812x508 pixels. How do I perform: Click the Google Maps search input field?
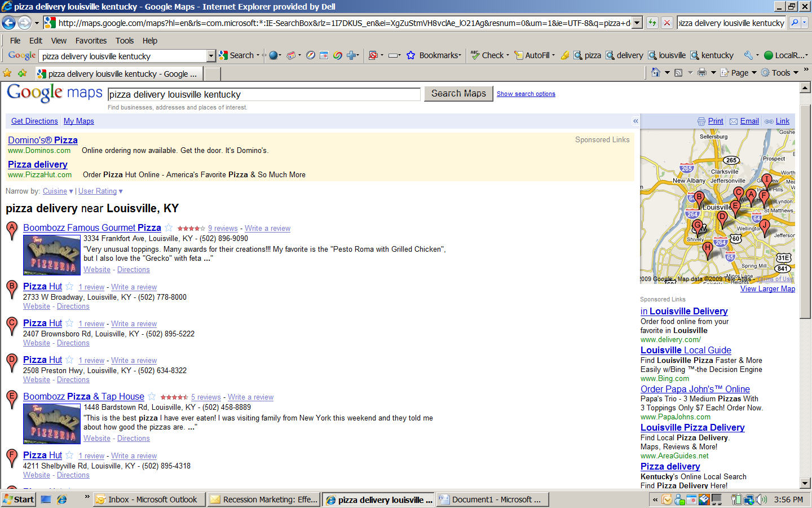[264, 94]
